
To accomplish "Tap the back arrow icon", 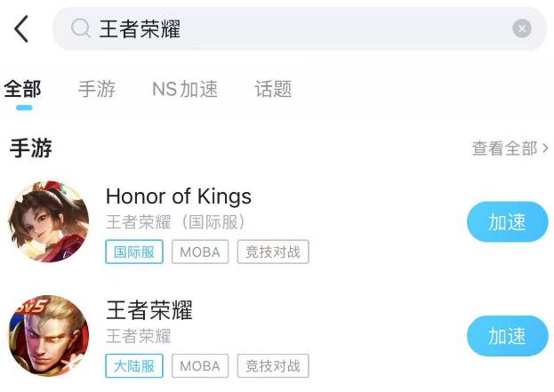I will coord(22,29).
